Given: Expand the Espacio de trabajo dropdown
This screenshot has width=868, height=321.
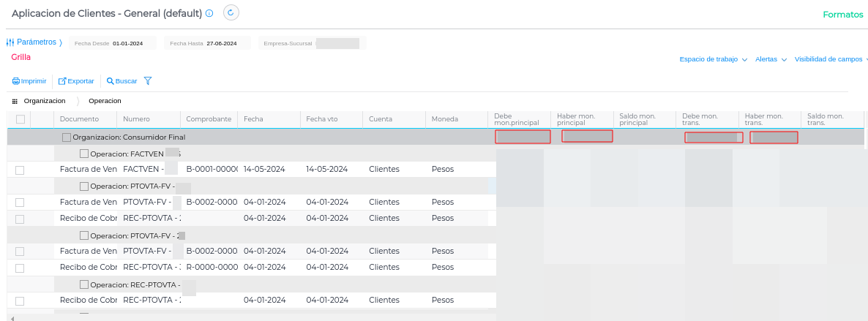Looking at the screenshot, I should [x=713, y=59].
